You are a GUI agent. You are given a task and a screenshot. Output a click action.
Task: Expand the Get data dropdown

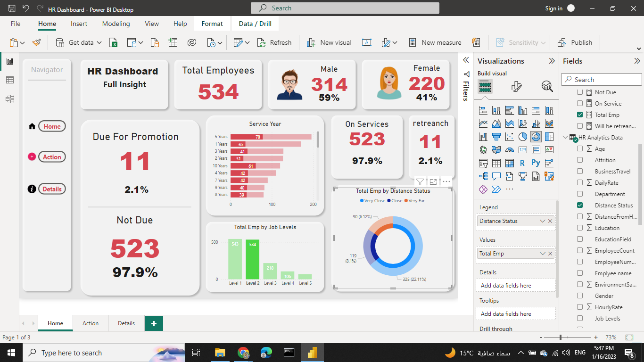99,42
